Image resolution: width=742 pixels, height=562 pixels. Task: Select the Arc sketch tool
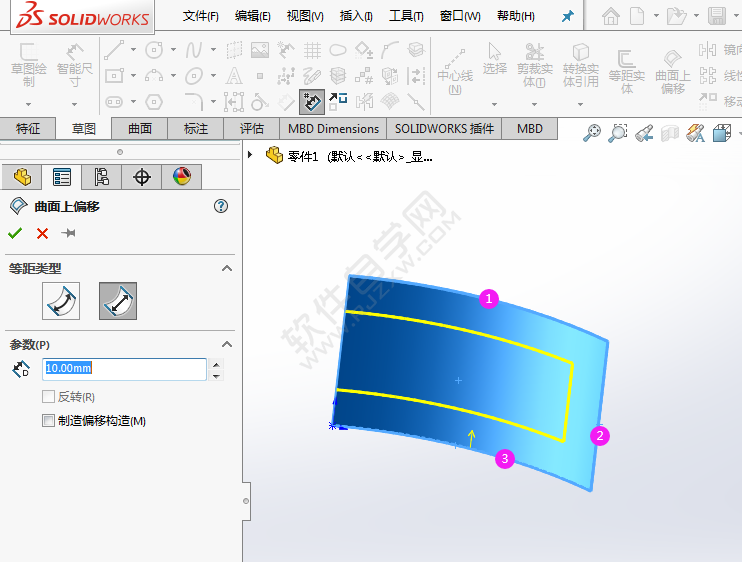pos(154,76)
